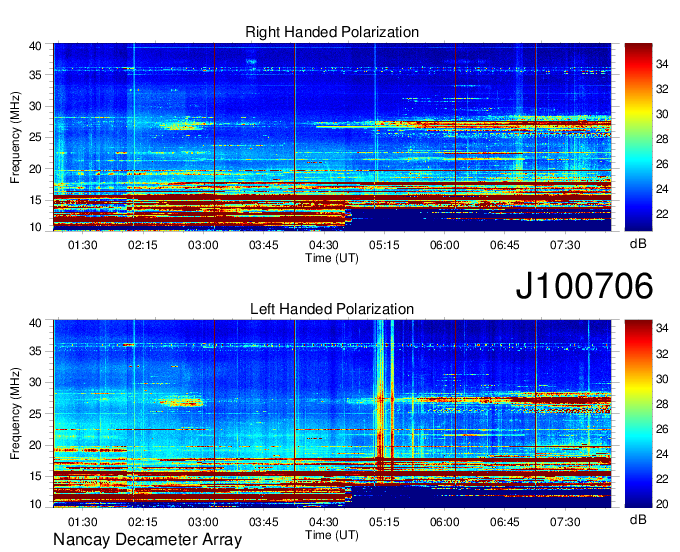Click the 03:45 time tick on lower plot
Image resolution: width=680 pixels, height=552 pixels.
click(264, 522)
